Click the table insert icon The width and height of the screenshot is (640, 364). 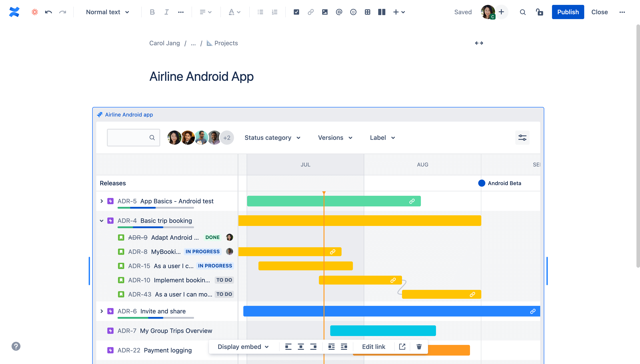tap(368, 12)
